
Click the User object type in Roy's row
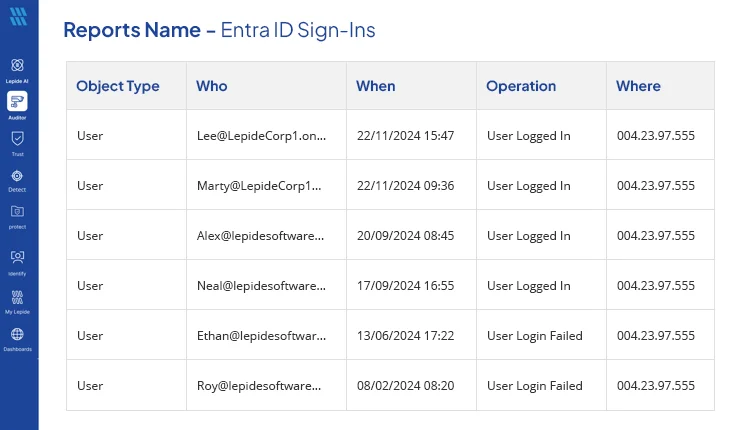coord(90,386)
